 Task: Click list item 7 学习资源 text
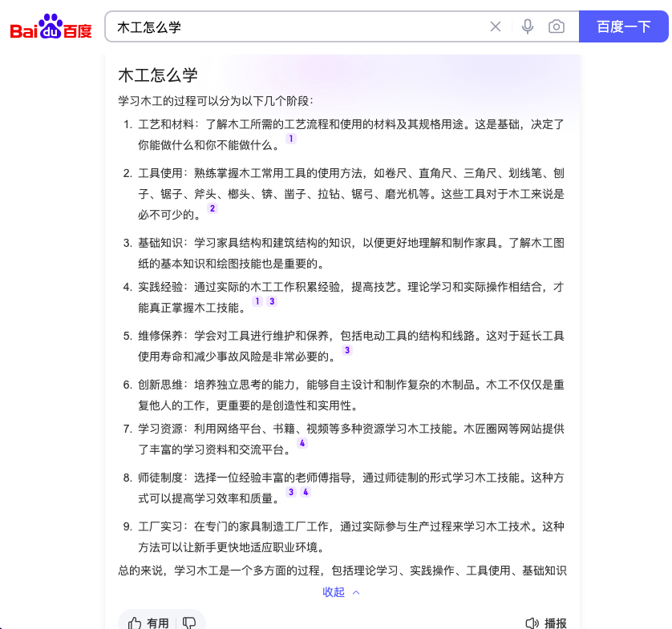tap(343, 439)
